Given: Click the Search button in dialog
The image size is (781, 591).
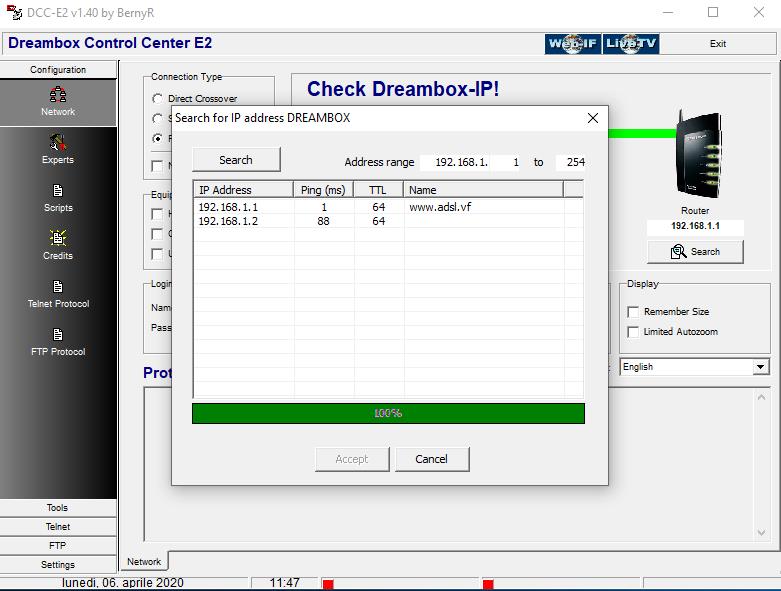Looking at the screenshot, I should coord(236,160).
